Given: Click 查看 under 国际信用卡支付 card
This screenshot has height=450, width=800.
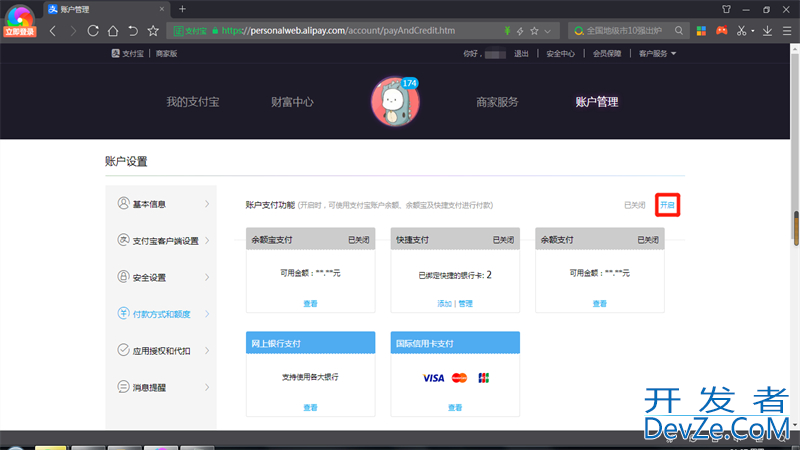Looking at the screenshot, I should pos(455,408).
